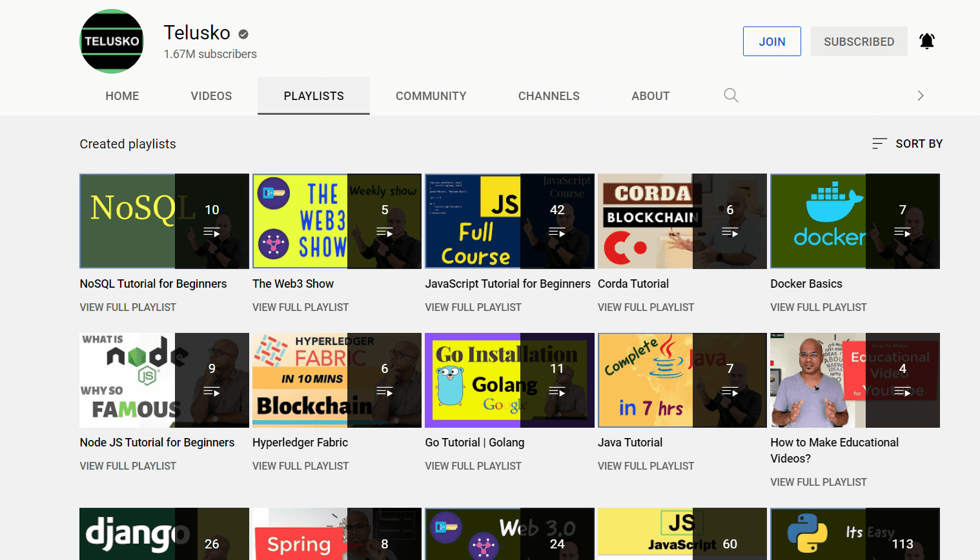
Task: Open the Sort By menu
Action: click(x=907, y=144)
